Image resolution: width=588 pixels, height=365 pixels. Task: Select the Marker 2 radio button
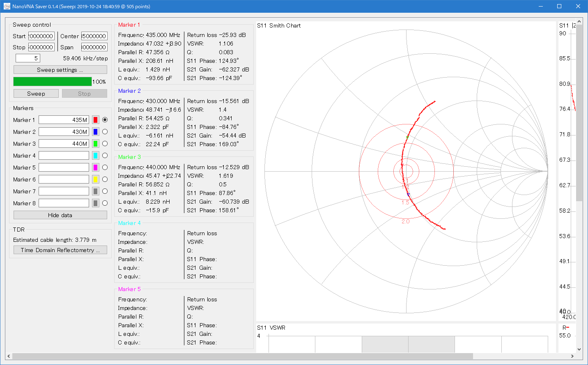105,132
